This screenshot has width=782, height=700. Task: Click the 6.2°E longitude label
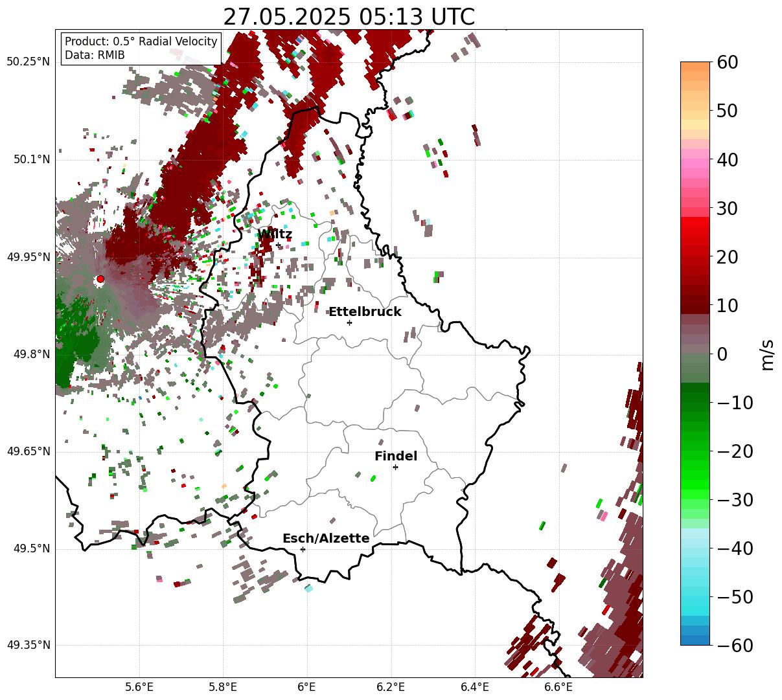point(391,687)
